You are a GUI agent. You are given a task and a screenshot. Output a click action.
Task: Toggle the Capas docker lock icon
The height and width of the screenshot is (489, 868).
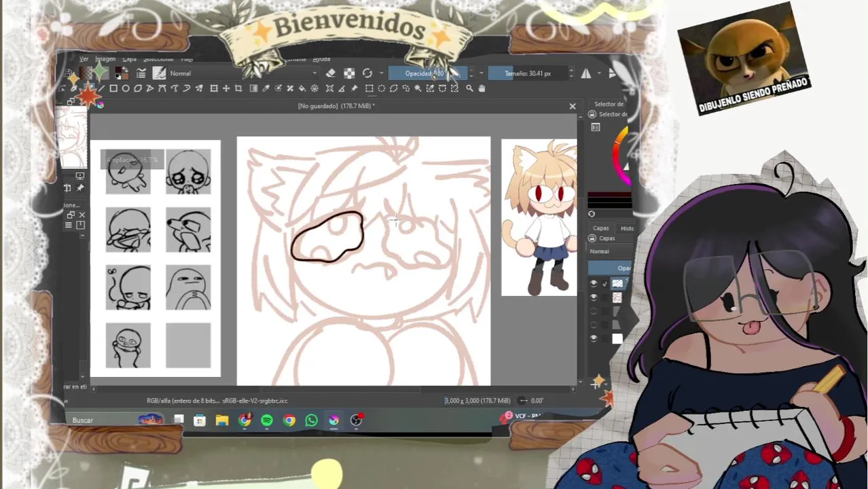pyautogui.click(x=592, y=238)
